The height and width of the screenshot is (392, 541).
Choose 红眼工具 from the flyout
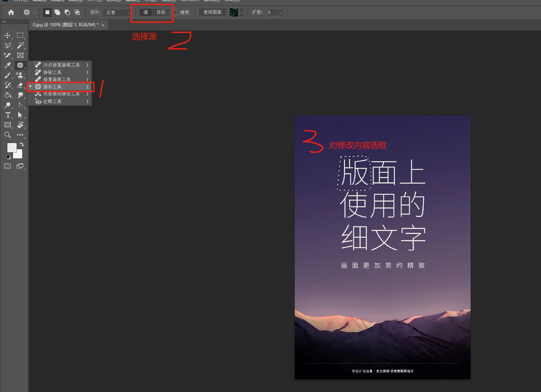(52, 102)
